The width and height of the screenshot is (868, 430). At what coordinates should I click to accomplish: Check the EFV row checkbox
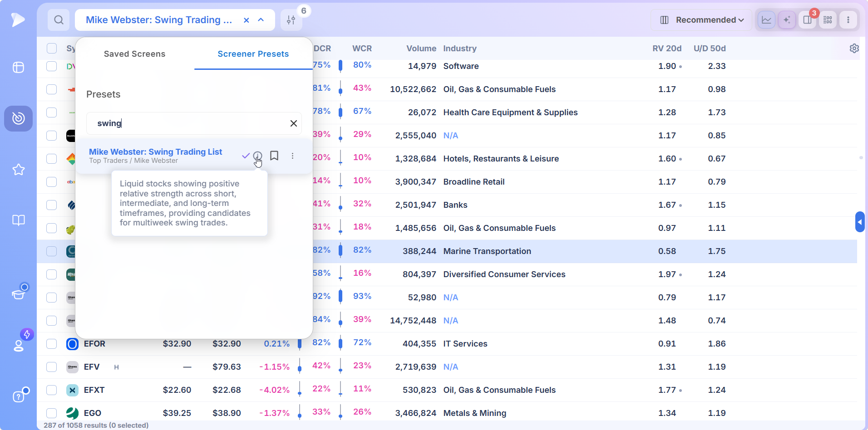click(x=52, y=367)
